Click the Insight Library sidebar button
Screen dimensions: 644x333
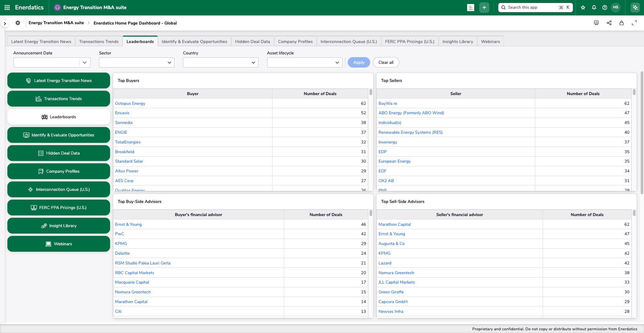(x=59, y=226)
